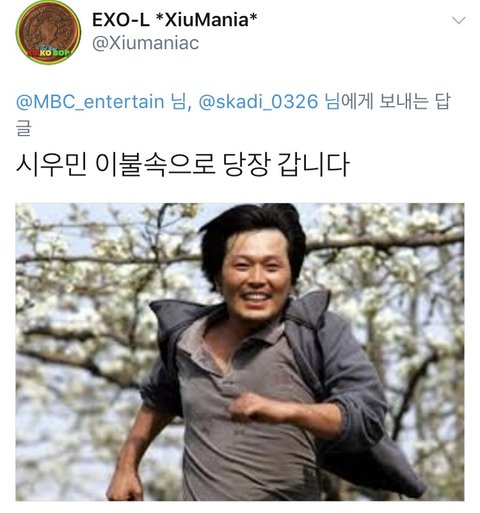This screenshot has height=513, width=480.
Task: Click the word '이불속으로' in the tweet
Action: click(x=155, y=164)
